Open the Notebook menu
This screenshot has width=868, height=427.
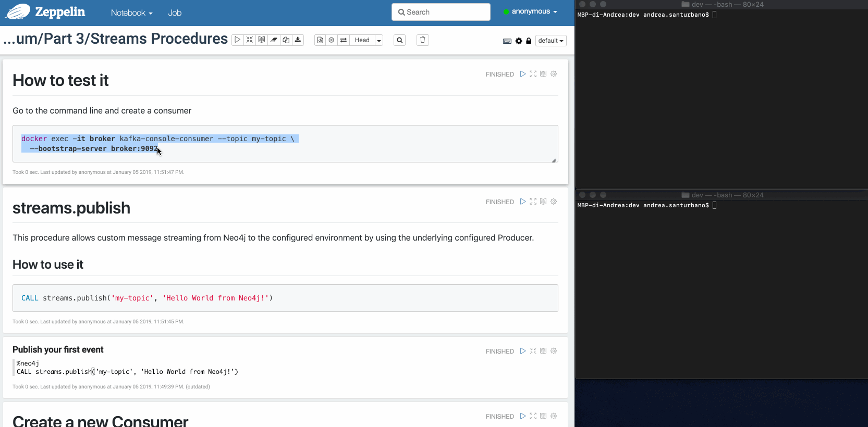coord(131,12)
